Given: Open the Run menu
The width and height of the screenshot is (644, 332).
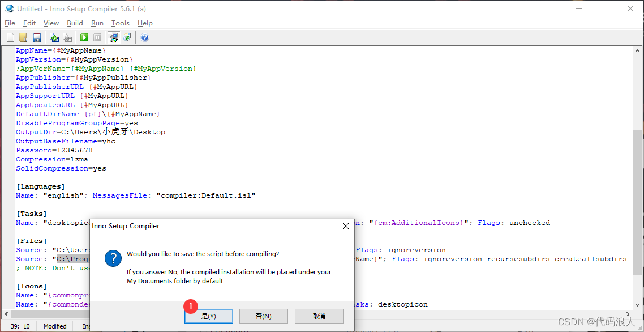Looking at the screenshot, I should click(x=97, y=23).
